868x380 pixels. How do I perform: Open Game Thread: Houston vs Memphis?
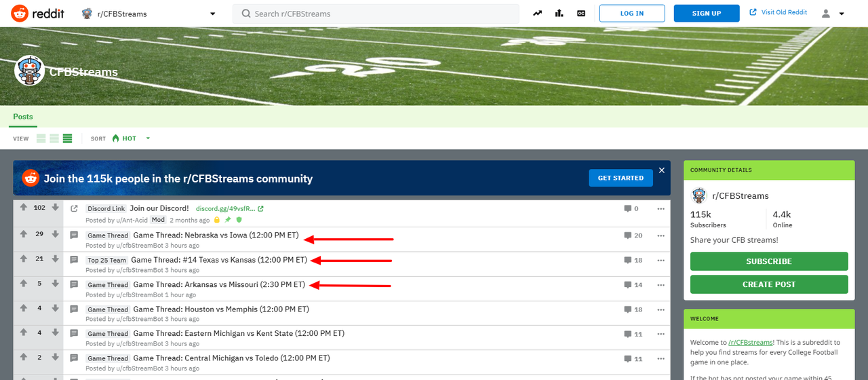tap(221, 309)
